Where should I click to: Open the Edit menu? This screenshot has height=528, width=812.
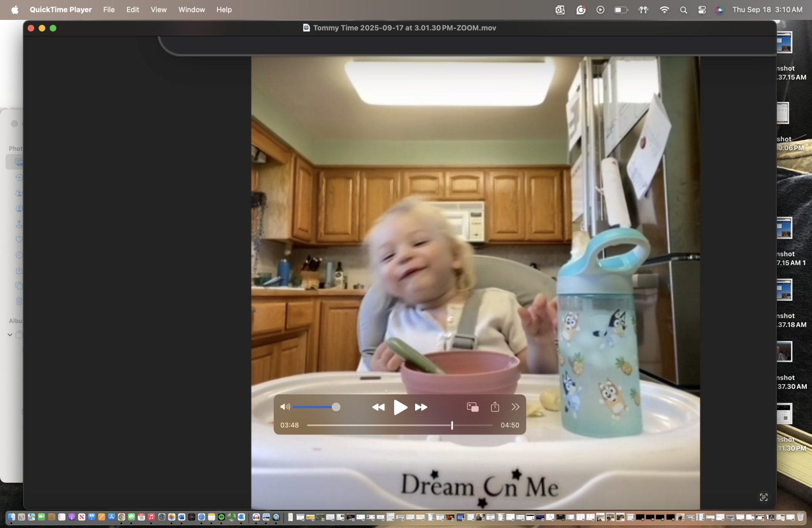point(132,9)
